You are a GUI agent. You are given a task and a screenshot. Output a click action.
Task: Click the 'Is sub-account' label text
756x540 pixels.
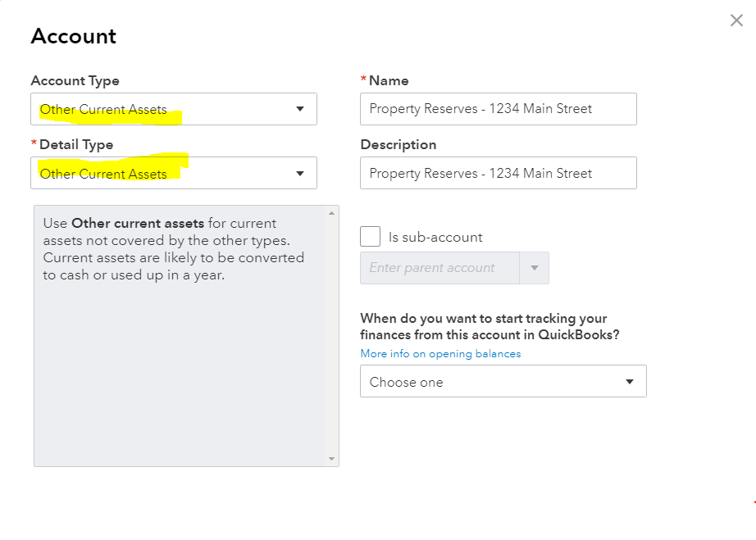coord(435,238)
